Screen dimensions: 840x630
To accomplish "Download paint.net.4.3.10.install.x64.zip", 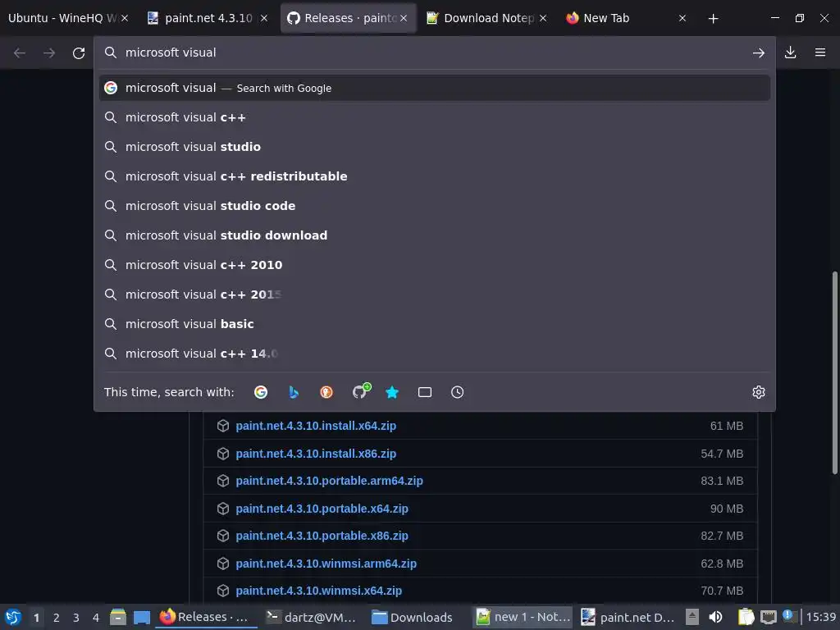I will click(x=316, y=426).
